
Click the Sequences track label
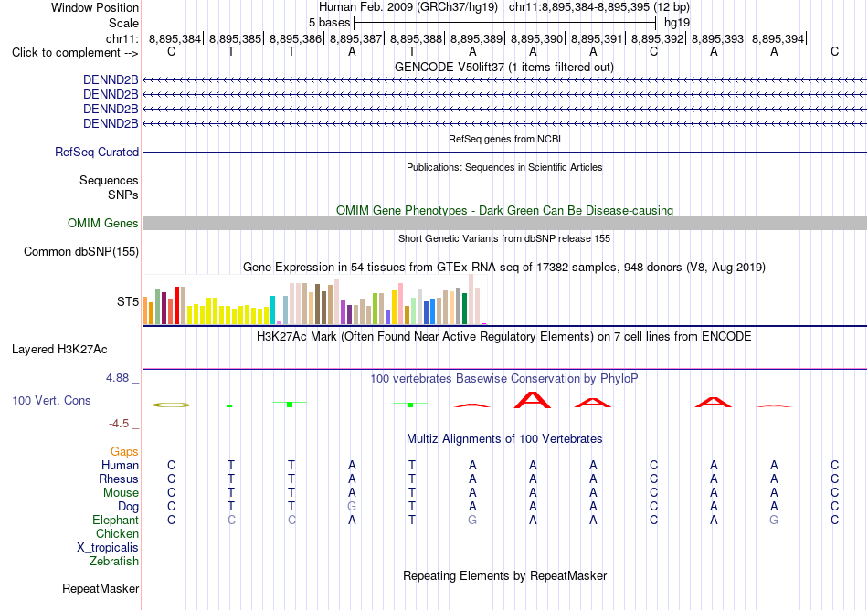coord(109,180)
